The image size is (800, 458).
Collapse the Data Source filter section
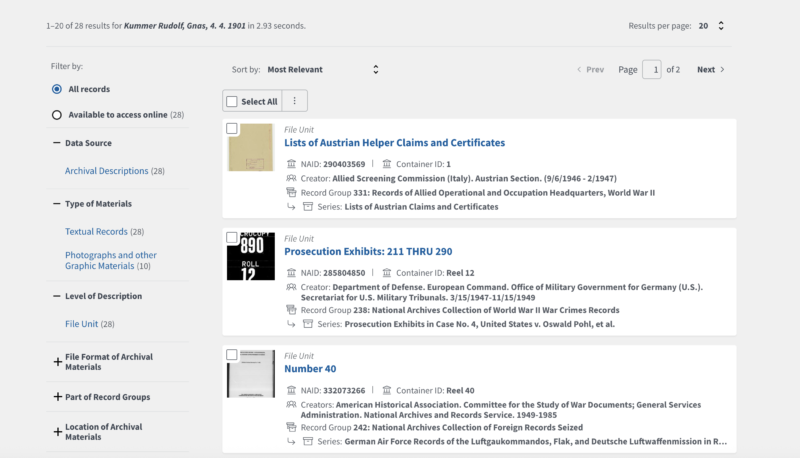point(56,143)
